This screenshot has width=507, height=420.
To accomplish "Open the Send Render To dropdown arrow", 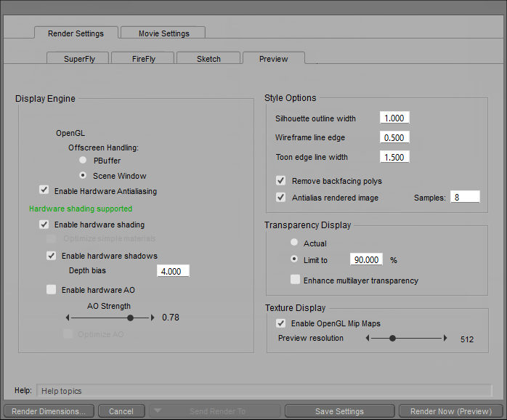I will pos(156,411).
